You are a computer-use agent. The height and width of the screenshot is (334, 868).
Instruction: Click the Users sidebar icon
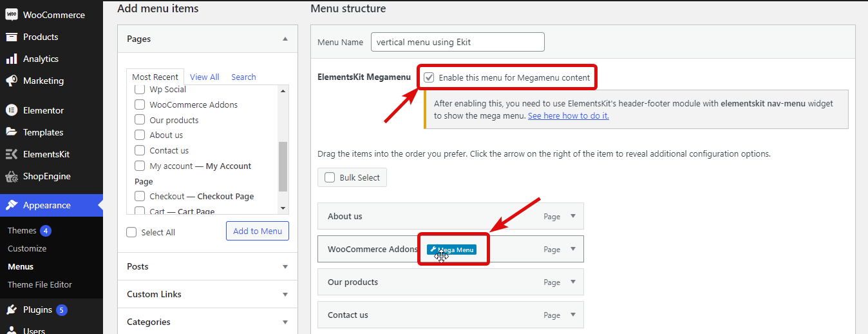coord(11,330)
